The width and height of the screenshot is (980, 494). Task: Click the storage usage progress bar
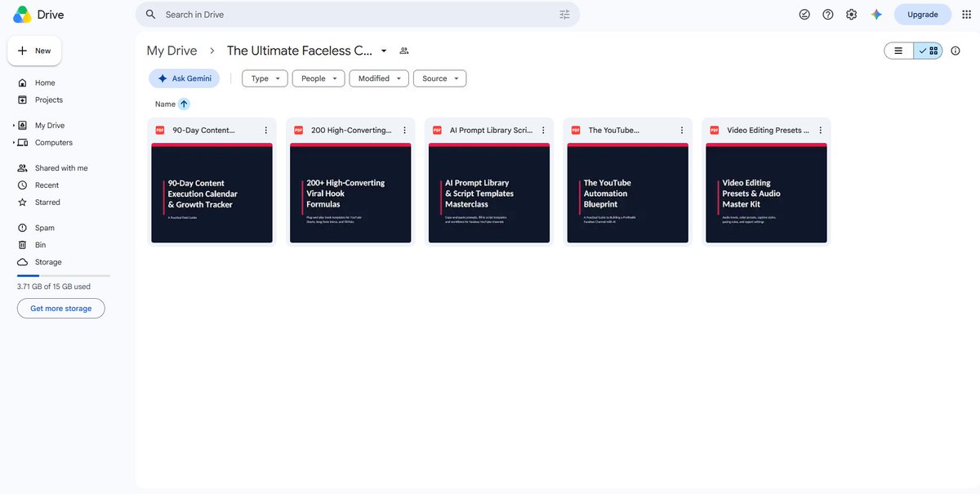pyautogui.click(x=64, y=276)
